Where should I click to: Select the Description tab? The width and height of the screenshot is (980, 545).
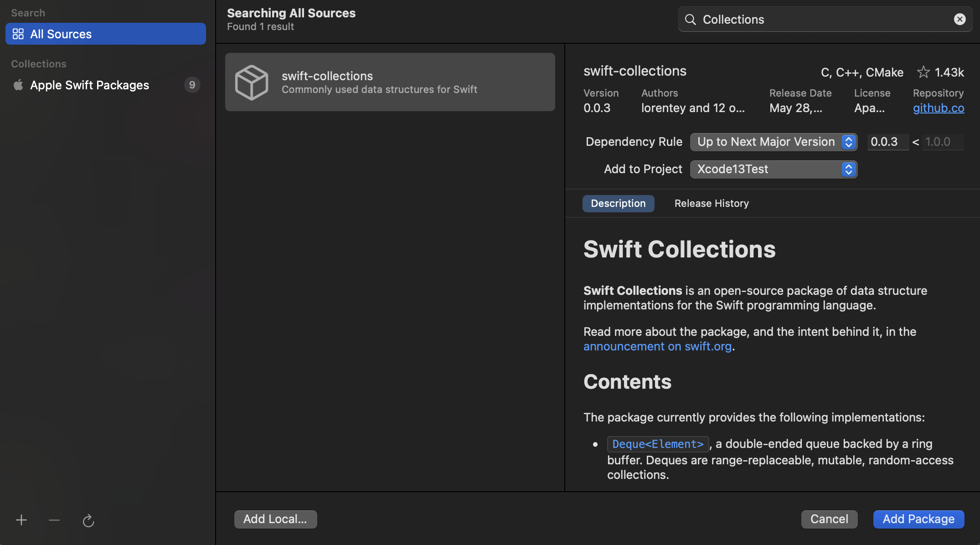click(x=618, y=204)
